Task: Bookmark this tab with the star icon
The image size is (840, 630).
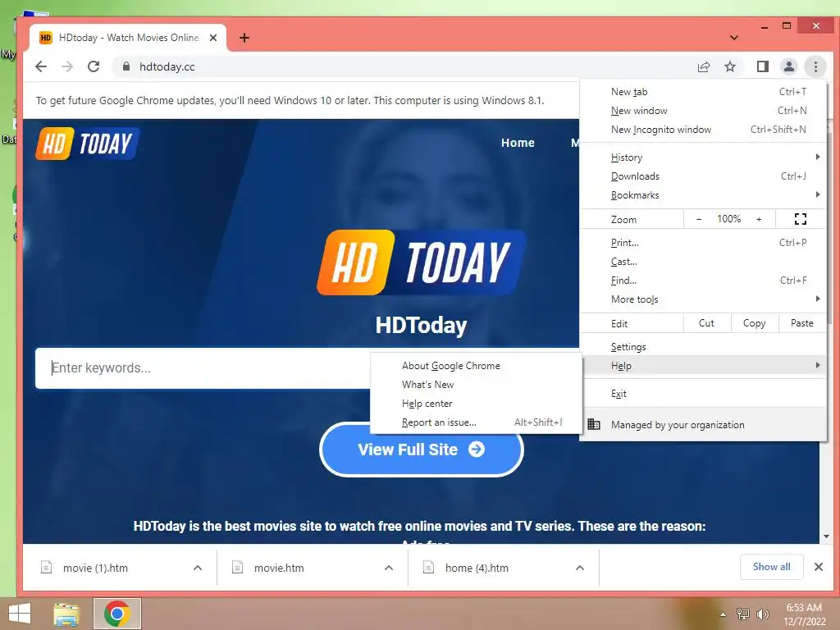Action: pos(729,66)
